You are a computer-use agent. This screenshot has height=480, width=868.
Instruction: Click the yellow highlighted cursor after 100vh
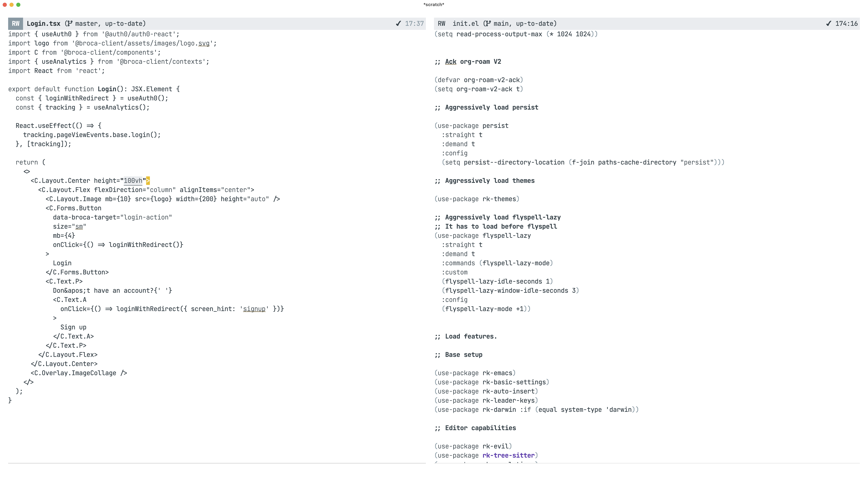coord(148,181)
